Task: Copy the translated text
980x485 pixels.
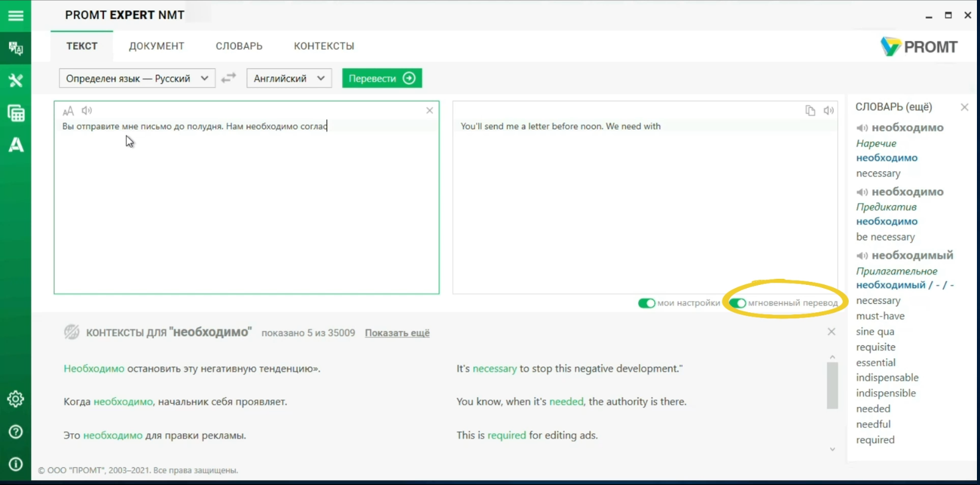Action: click(810, 110)
